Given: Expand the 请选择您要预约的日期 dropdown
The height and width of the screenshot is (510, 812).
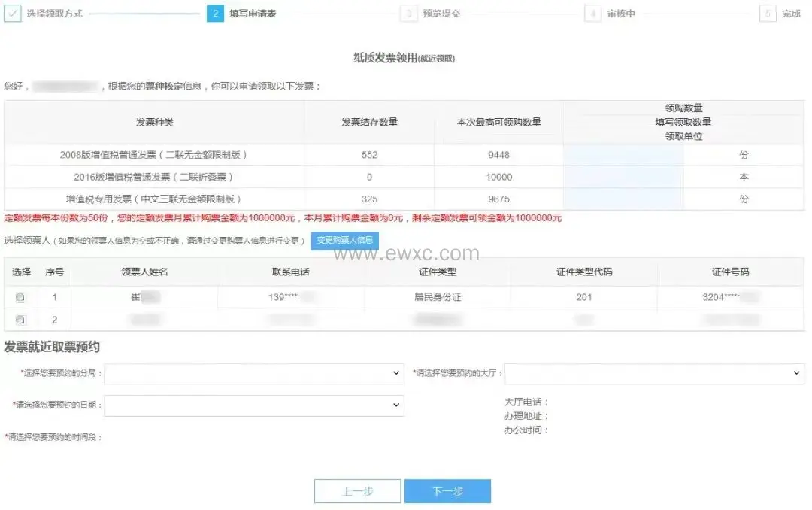Looking at the screenshot, I should (256, 405).
